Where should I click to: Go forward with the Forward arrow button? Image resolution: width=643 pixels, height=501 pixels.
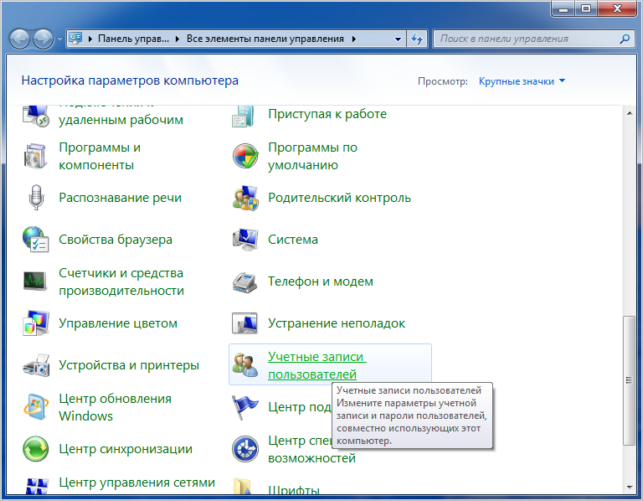coord(43,39)
